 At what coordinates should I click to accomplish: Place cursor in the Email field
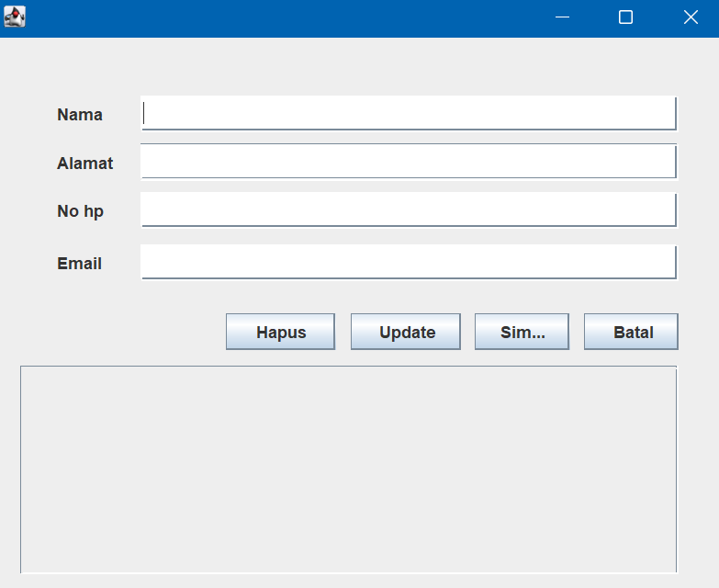point(409,262)
